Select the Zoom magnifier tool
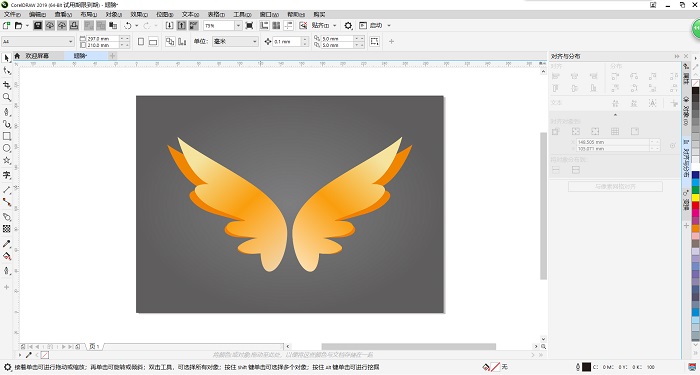The width and height of the screenshot is (700, 375). pos(7,97)
